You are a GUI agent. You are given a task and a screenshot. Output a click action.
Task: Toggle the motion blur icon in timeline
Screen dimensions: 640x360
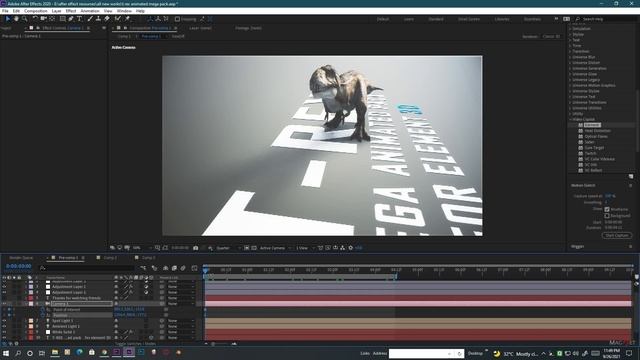[183, 268]
